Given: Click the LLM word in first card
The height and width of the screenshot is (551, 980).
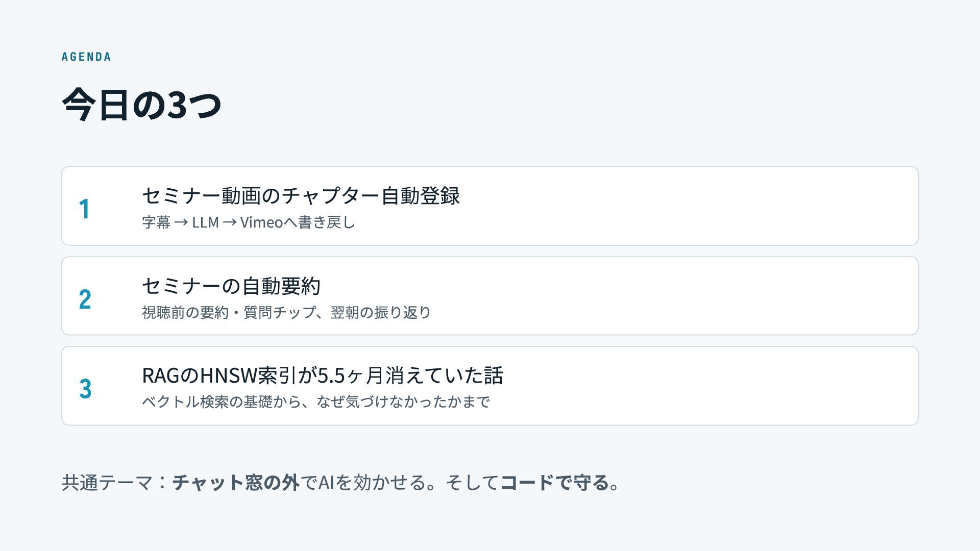Looking at the screenshot, I should pyautogui.click(x=205, y=222).
